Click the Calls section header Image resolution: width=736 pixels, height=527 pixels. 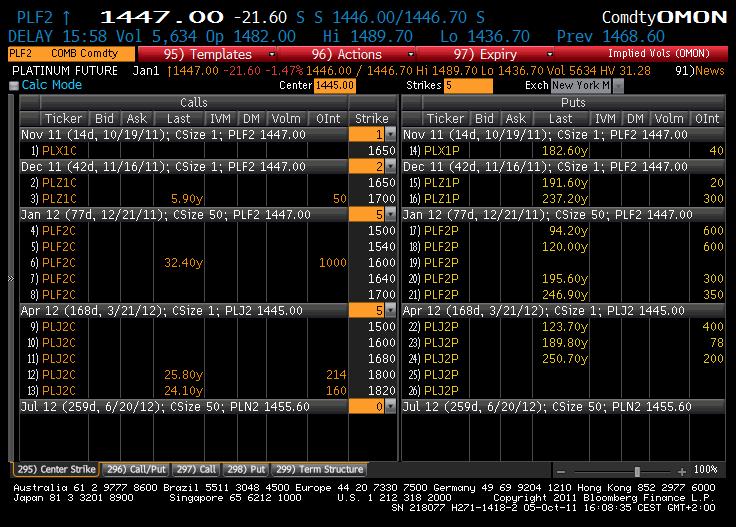(x=194, y=102)
